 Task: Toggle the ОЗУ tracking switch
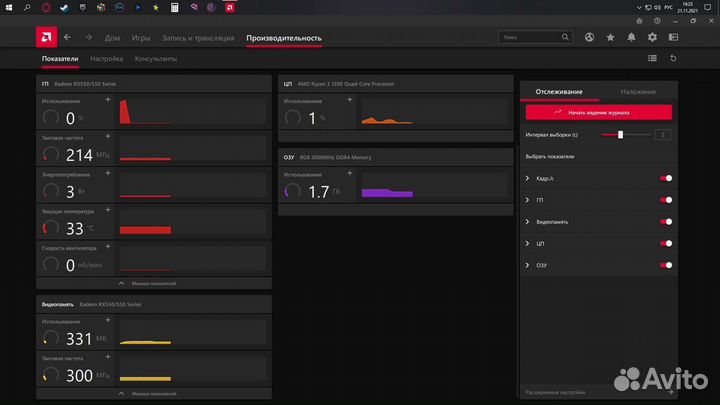point(666,265)
